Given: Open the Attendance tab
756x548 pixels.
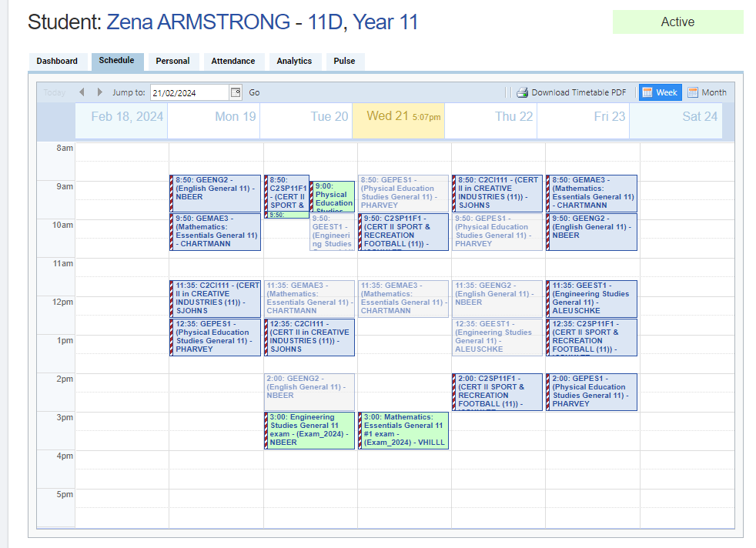Looking at the screenshot, I should pyautogui.click(x=233, y=62).
